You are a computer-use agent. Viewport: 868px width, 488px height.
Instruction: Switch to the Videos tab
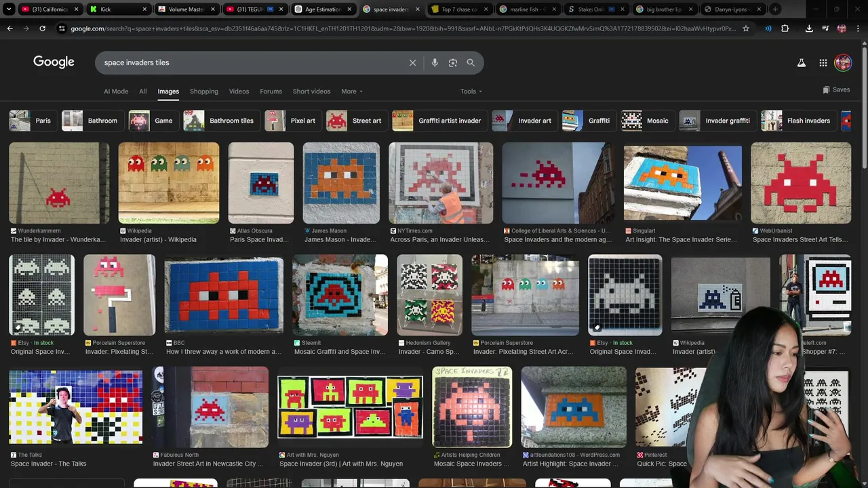click(x=239, y=91)
